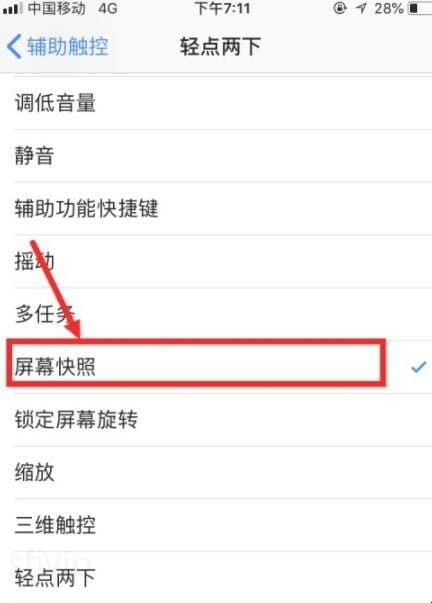Tap the 28% battery percentage text

389,8
